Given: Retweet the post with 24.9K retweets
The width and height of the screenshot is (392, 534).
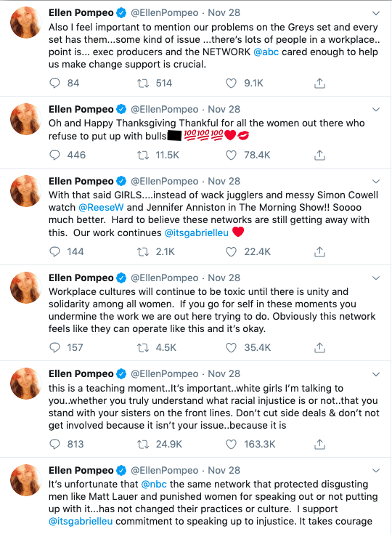Looking at the screenshot, I should coord(143,444).
